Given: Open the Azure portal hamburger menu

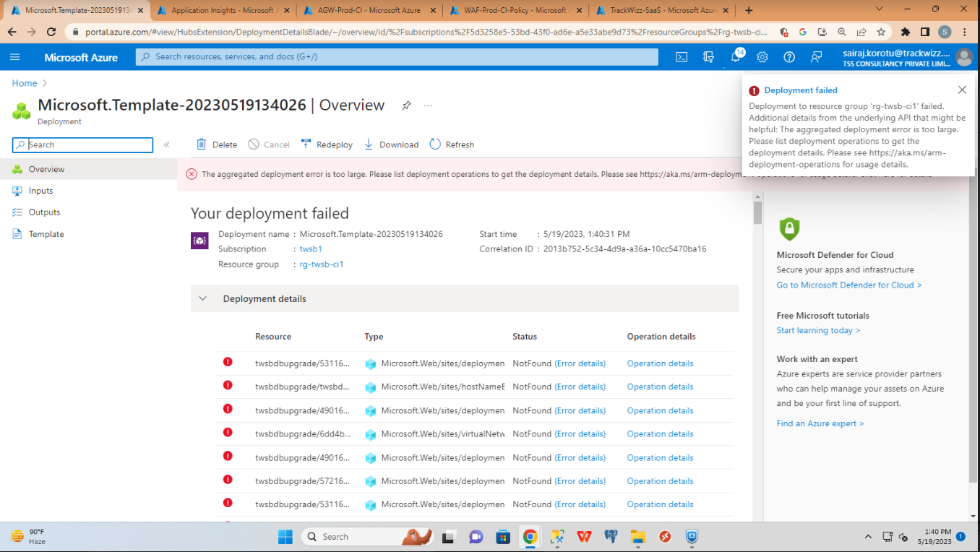Looking at the screenshot, I should [x=15, y=57].
